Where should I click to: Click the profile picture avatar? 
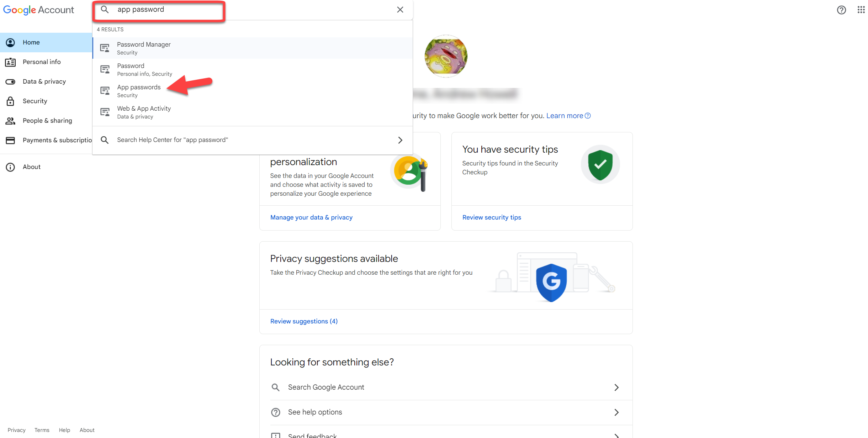[446, 56]
